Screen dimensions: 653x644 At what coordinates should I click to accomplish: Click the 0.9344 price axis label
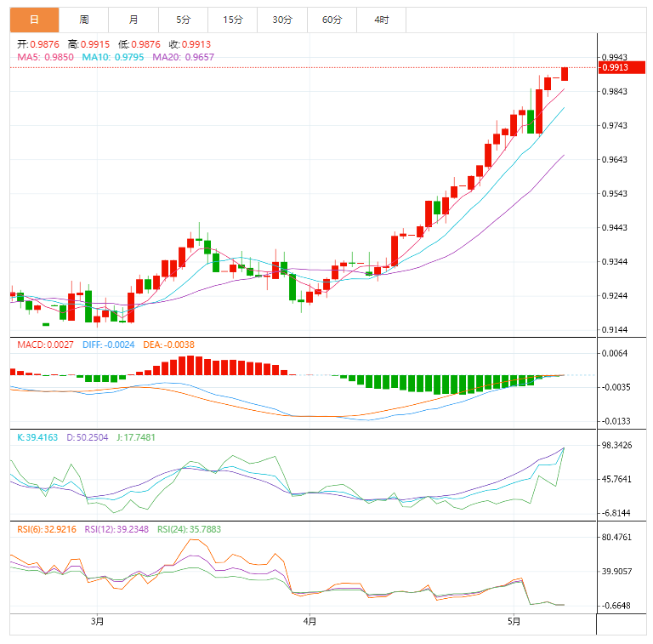click(x=615, y=262)
